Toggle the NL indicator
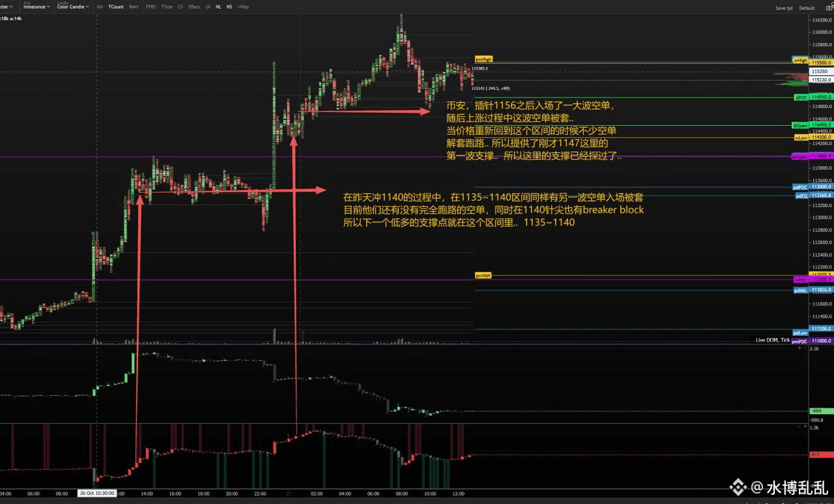 click(219, 7)
